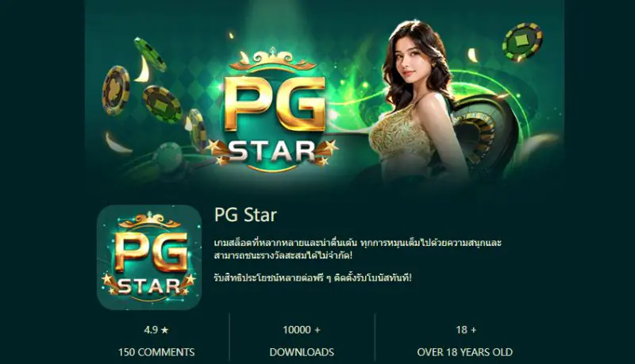The width and height of the screenshot is (635, 364).
Task: Click the STAR text in the app icon
Action: [x=149, y=286]
